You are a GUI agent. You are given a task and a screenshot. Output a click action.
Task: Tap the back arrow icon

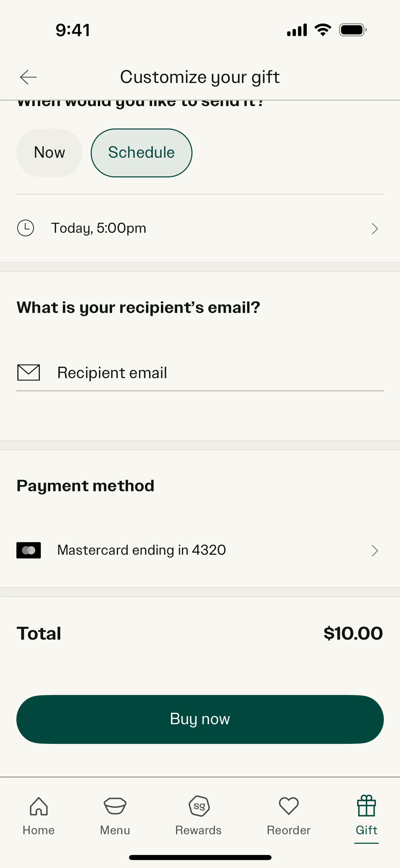pos(28,77)
